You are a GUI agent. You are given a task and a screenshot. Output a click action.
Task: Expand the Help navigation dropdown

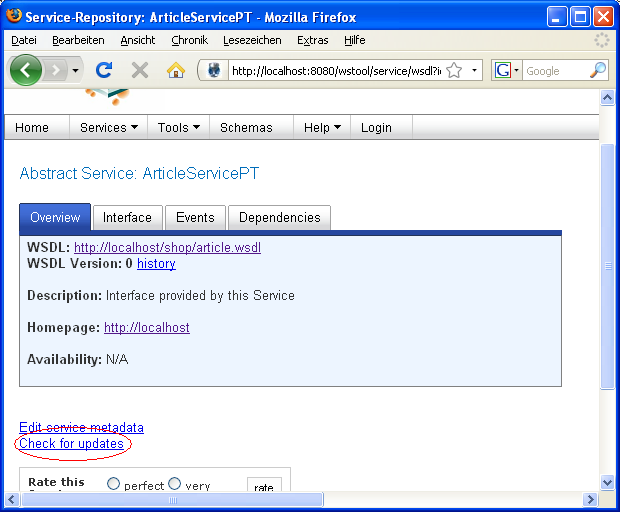click(x=322, y=128)
